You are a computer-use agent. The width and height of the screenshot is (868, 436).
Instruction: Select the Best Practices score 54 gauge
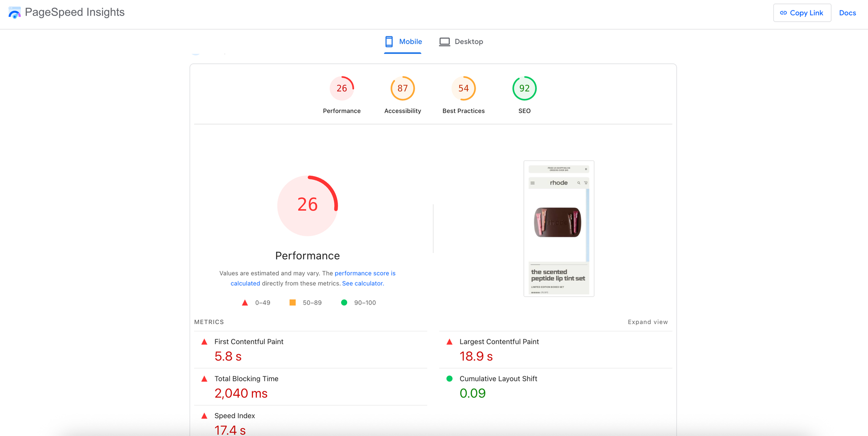[463, 89]
